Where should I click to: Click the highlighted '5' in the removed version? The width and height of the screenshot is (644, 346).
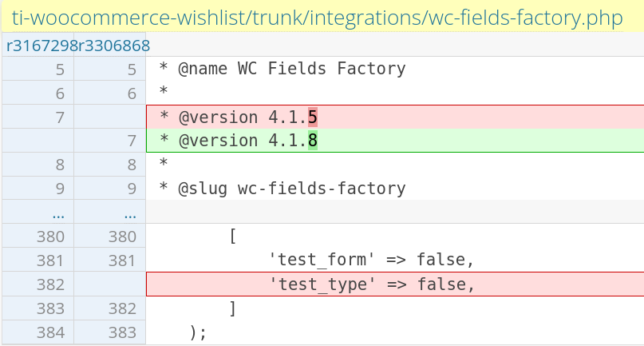point(313,117)
